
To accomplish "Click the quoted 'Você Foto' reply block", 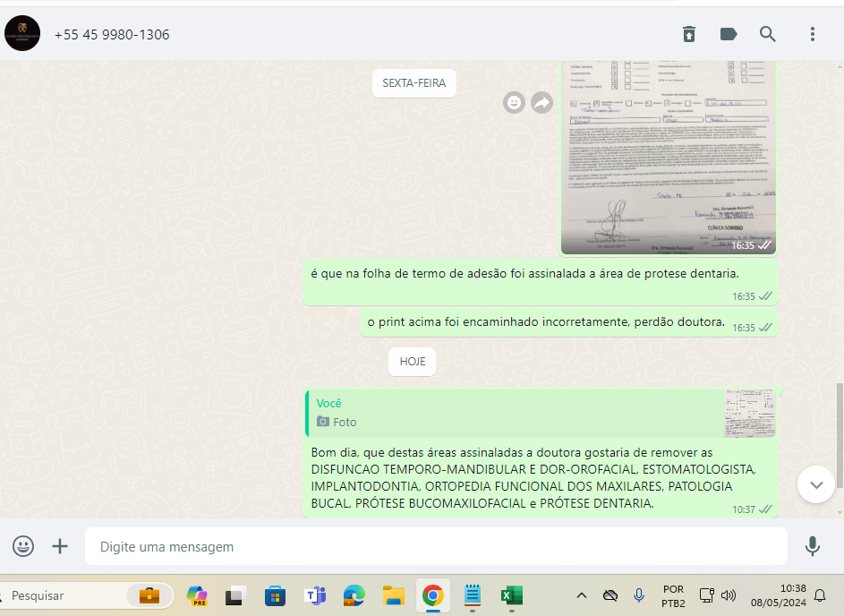I will click(541, 414).
